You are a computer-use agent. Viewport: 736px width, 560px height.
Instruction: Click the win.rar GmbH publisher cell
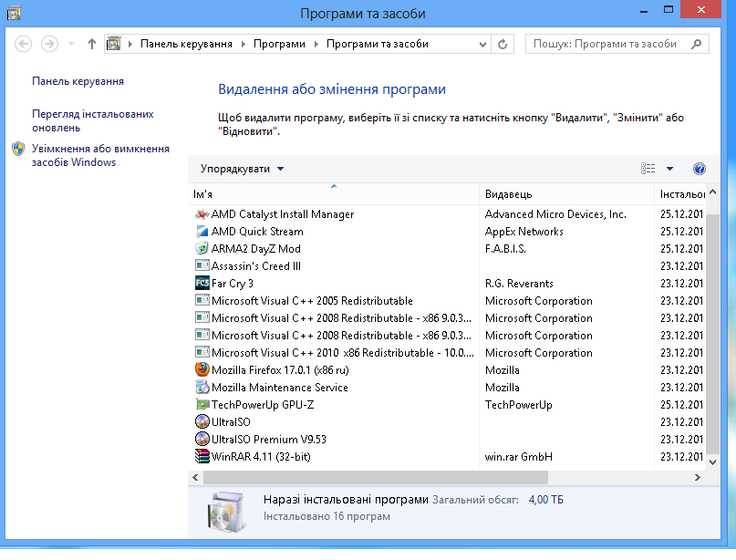pyautogui.click(x=519, y=457)
